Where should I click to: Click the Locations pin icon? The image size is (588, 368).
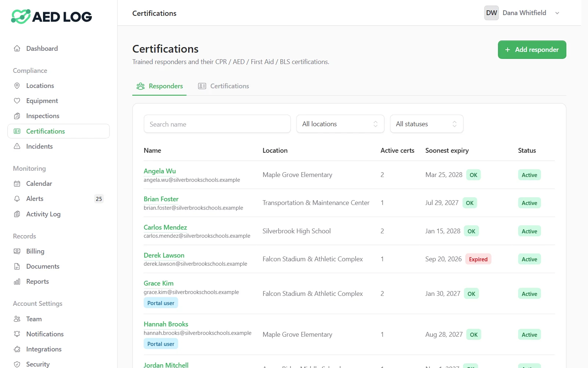(17, 86)
